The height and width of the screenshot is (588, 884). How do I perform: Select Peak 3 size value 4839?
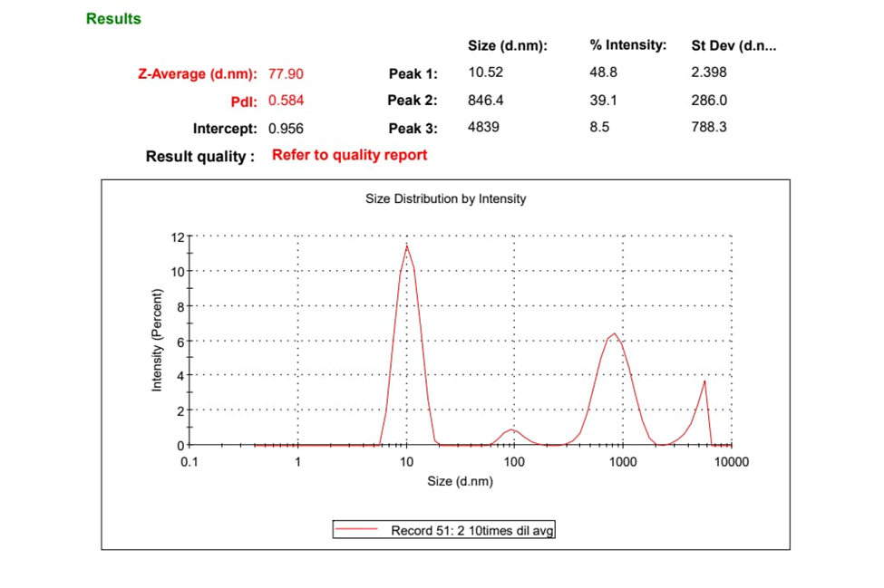pos(482,128)
